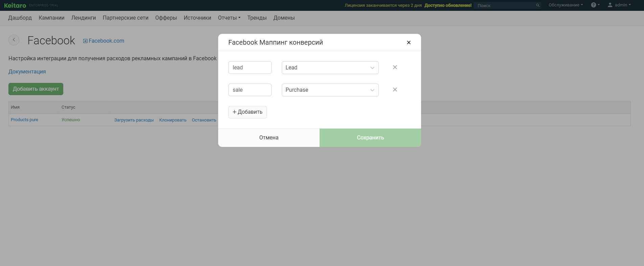Open Партнерские сети menu item
644x266 pixels.
[125, 18]
